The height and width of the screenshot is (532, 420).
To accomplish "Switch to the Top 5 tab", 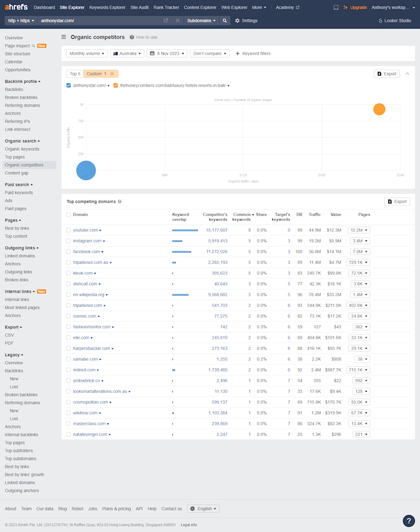I will 75,73.
